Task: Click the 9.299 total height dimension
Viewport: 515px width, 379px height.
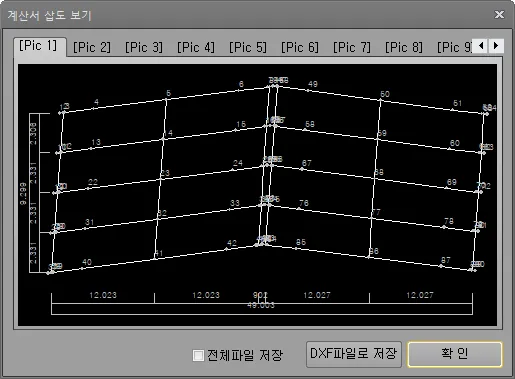Action: pyautogui.click(x=23, y=193)
